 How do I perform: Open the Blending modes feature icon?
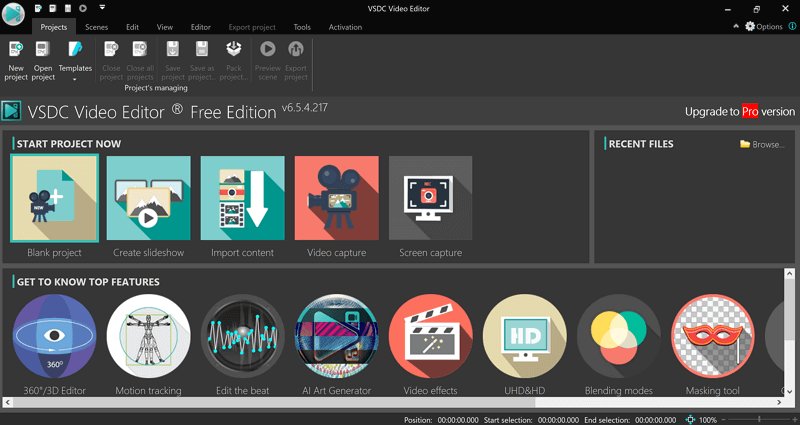[x=619, y=336]
